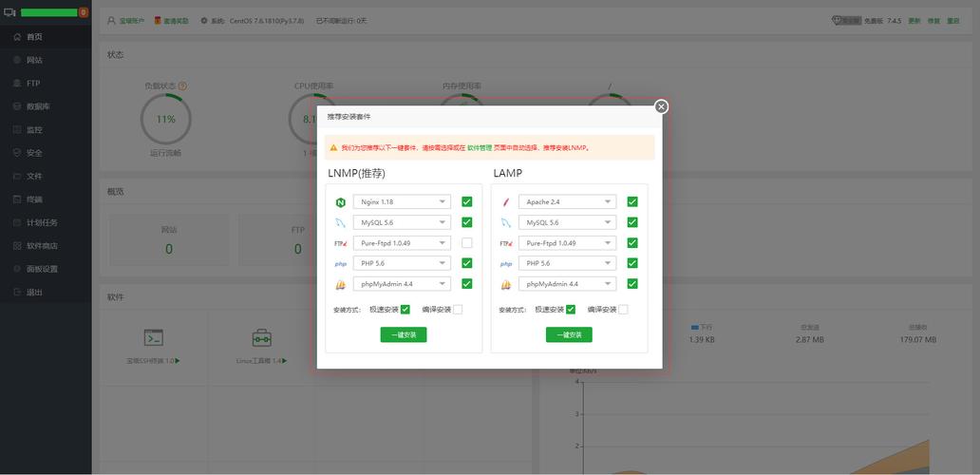
Task: Open the Nginx 1.18 version dropdown
Action: pyautogui.click(x=402, y=202)
